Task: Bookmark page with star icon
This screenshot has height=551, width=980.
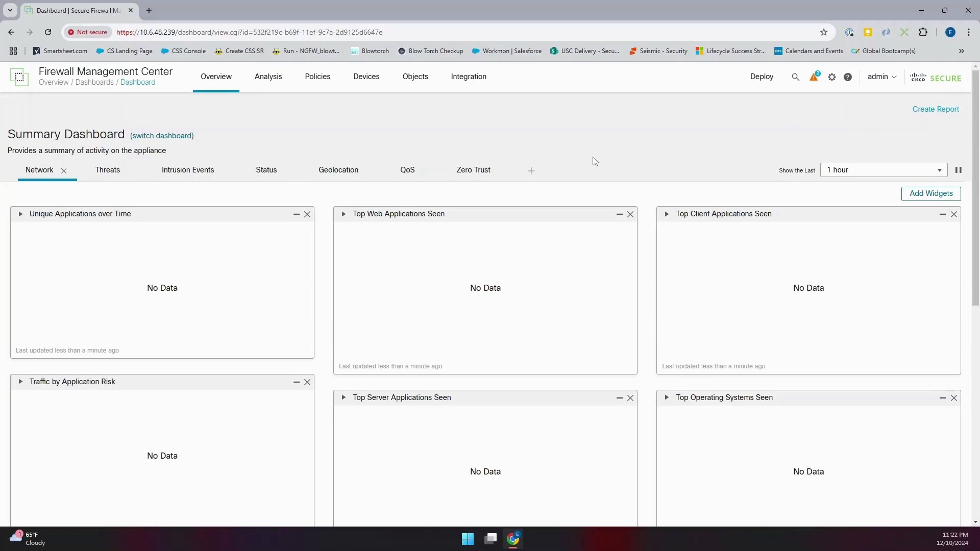Action: pyautogui.click(x=824, y=32)
